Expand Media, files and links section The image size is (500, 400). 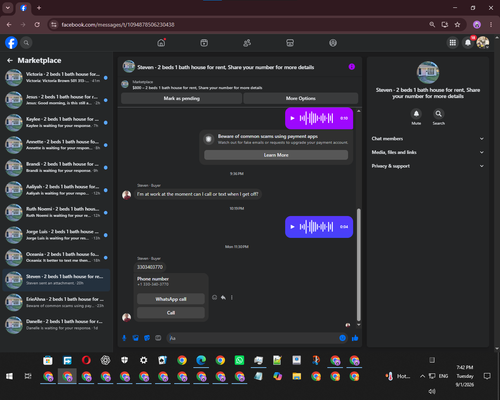(x=428, y=152)
